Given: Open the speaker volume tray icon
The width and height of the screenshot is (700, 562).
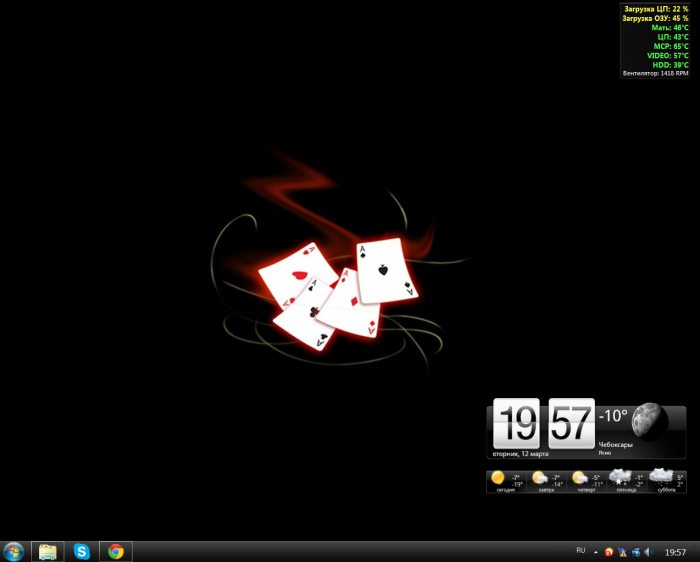Looking at the screenshot, I should [x=649, y=552].
